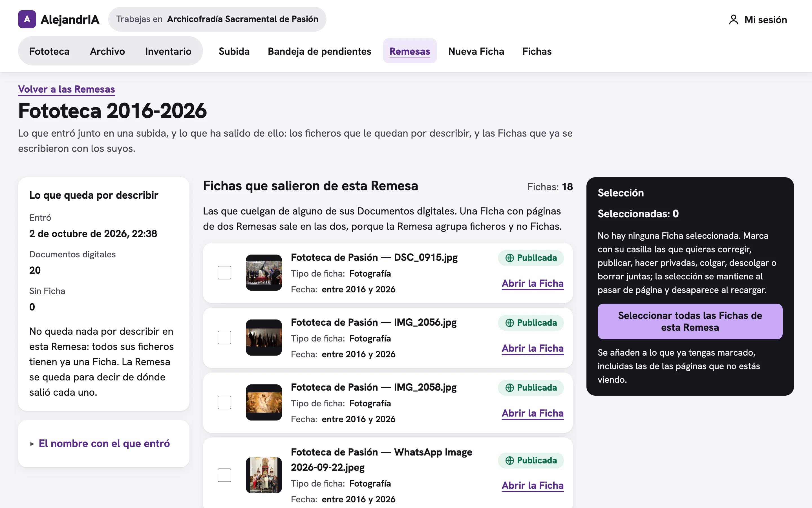This screenshot has width=812, height=508.
Task: Switch to the Archivo section
Action: 107,51
